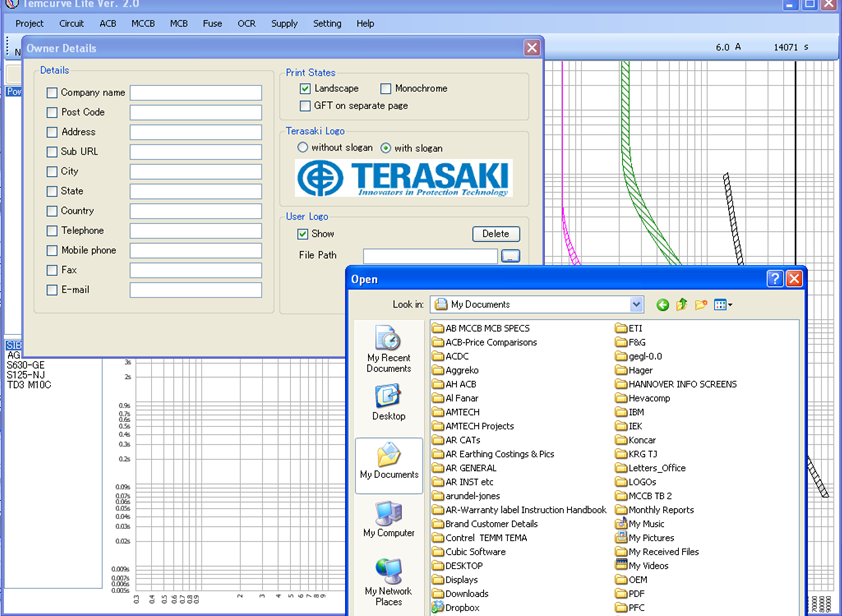This screenshot has width=842, height=616.
Task: Click the green Back arrow in Open dialog
Action: pos(663,305)
